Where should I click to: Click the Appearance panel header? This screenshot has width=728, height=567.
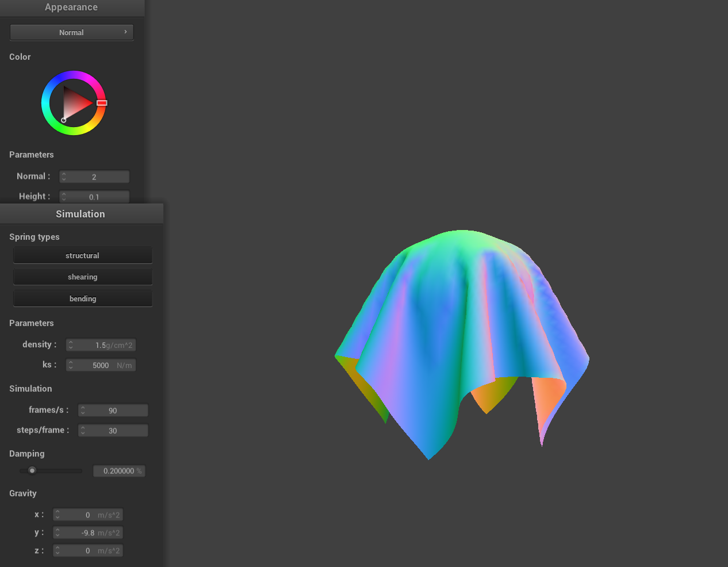pos(71,7)
